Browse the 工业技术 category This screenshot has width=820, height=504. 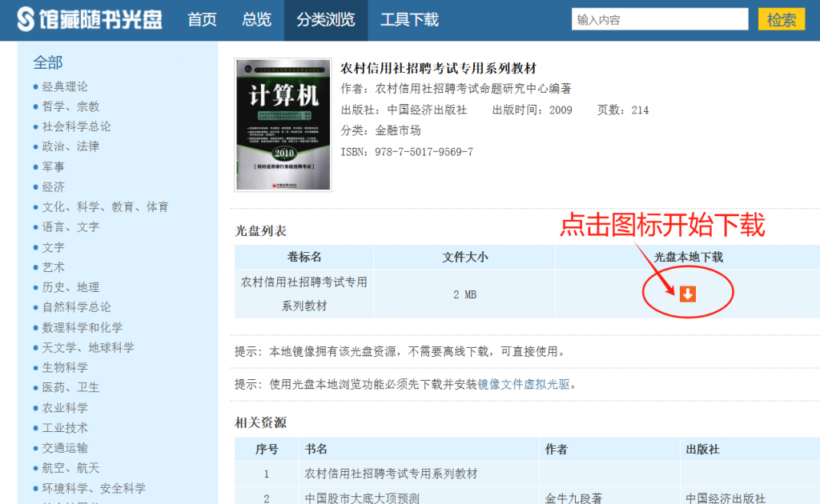click(65, 428)
